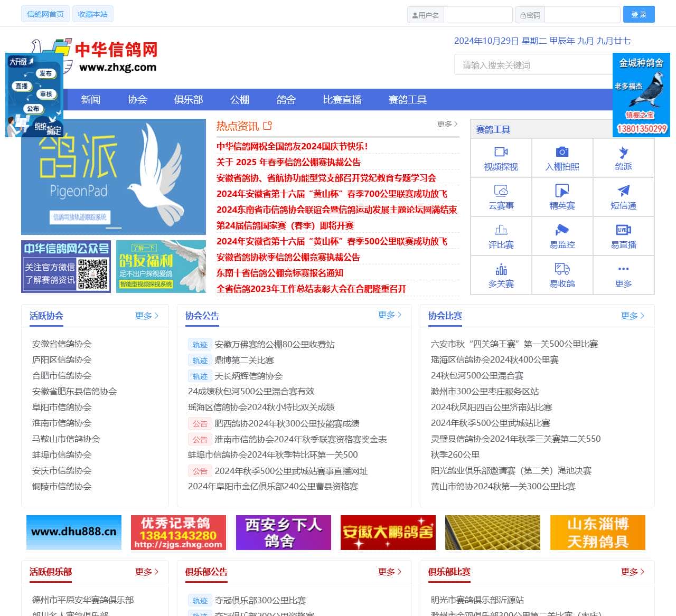The image size is (676, 616).
Task: Open the 短信通 messaging tool
Action: [623, 197]
